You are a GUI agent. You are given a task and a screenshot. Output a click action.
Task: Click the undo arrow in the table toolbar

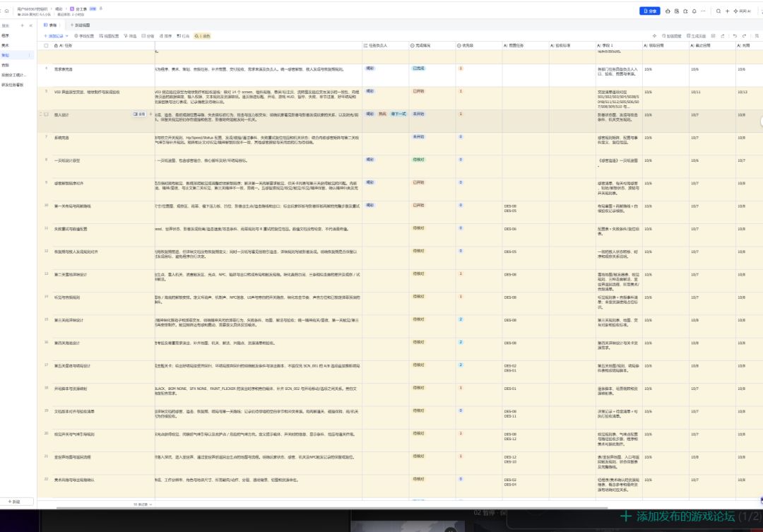(735, 36)
